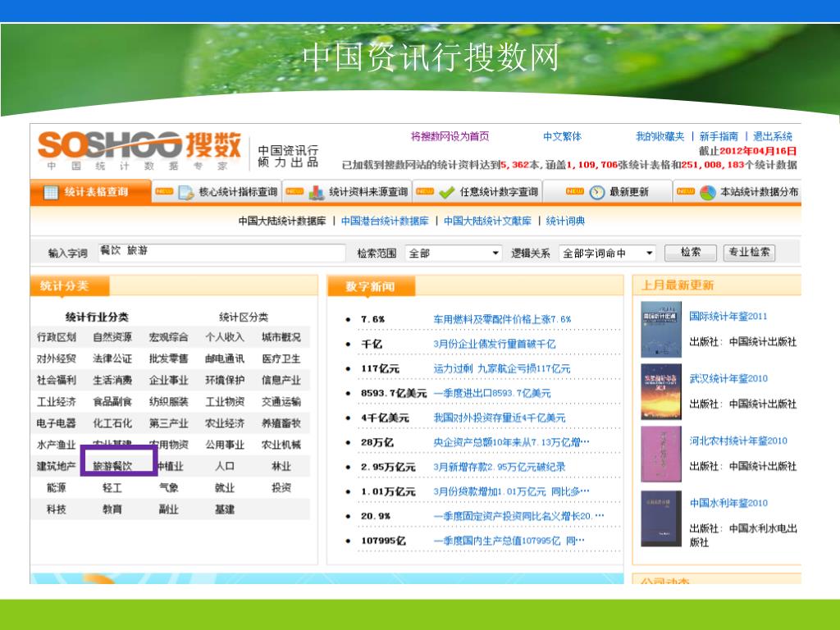This screenshot has height=630, width=840.
Task: Click the 个人收入 category
Action: tap(225, 337)
